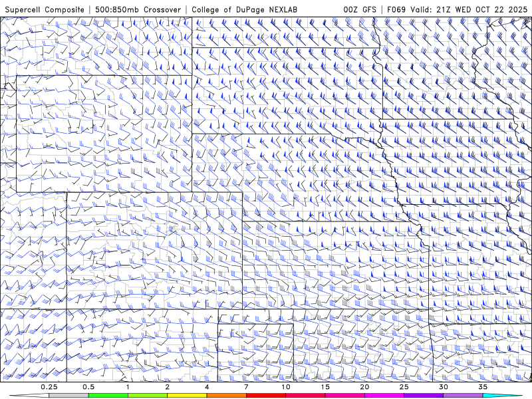Click the '0.5' legend value
The height and width of the screenshot is (399, 532).
click(x=88, y=387)
